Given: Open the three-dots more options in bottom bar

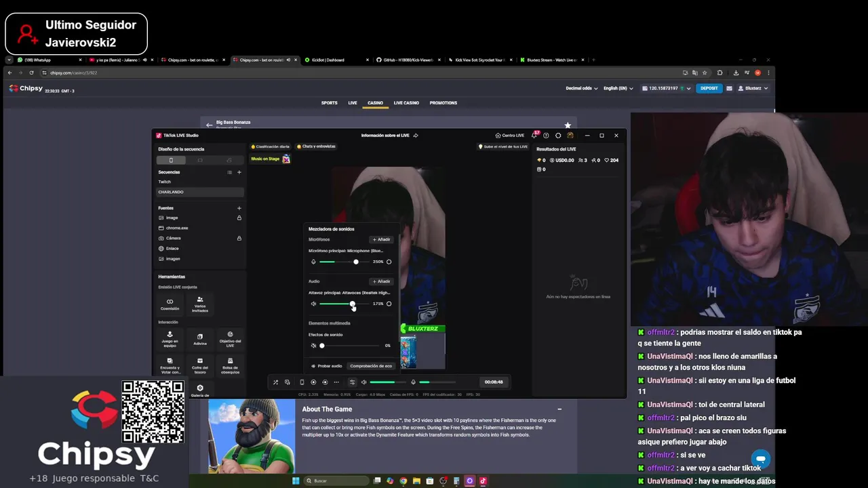Looking at the screenshot, I should pos(336,382).
